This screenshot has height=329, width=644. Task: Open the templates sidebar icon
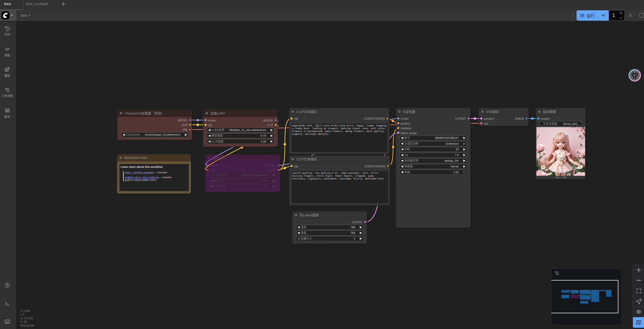pos(7,113)
